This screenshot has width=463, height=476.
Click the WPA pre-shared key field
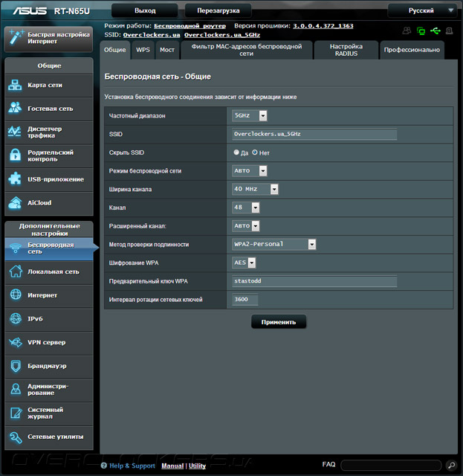[314, 281]
